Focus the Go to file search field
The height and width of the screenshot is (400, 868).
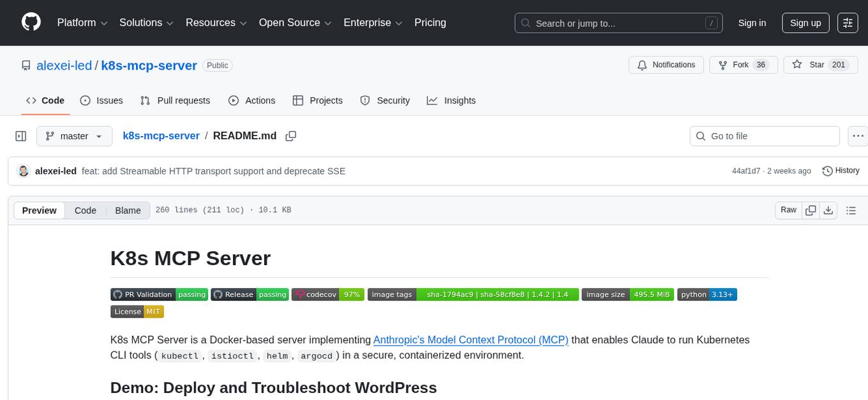(x=765, y=136)
